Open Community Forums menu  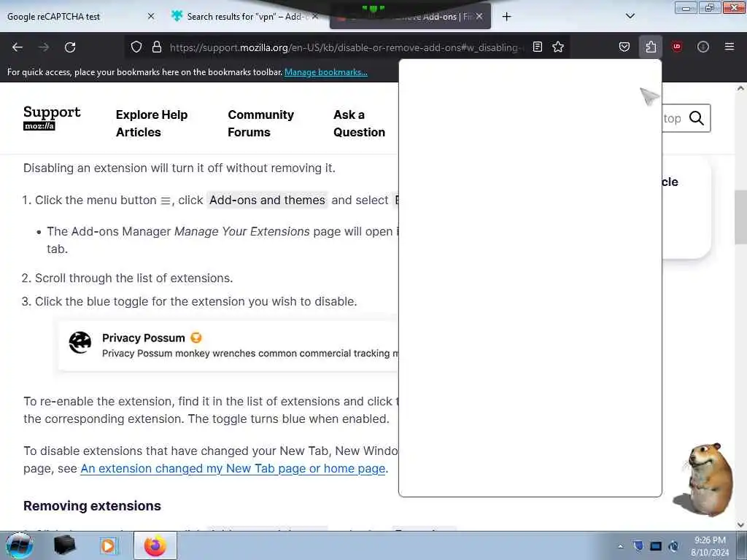[x=260, y=123]
